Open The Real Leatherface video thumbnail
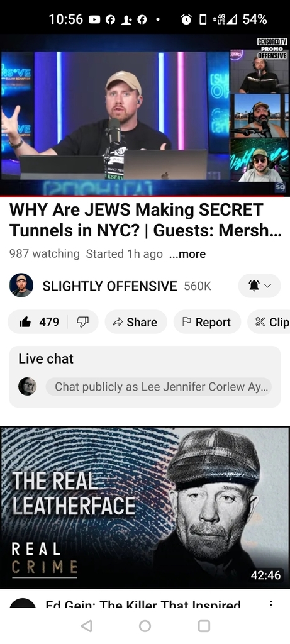 (x=145, y=508)
